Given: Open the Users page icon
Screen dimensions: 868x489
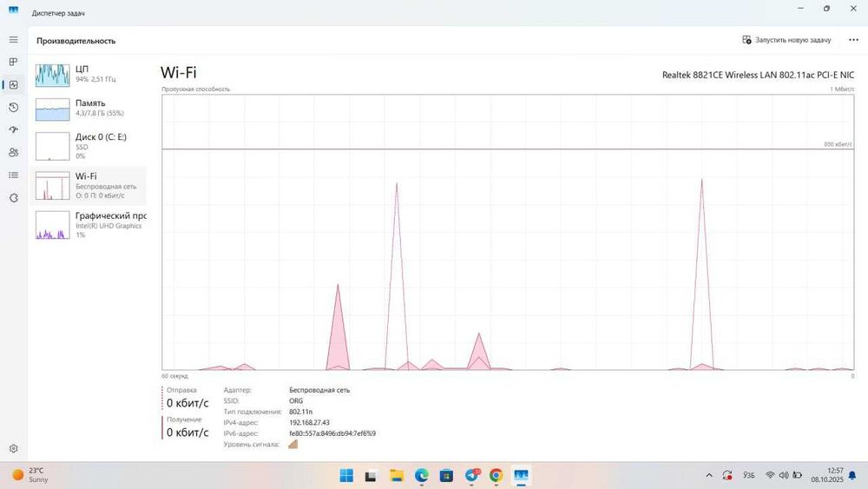Looking at the screenshot, I should coord(13,152).
